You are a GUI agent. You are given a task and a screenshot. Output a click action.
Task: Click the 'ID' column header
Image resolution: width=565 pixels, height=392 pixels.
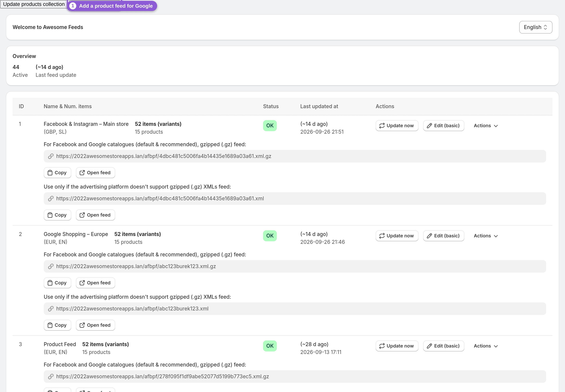21,106
